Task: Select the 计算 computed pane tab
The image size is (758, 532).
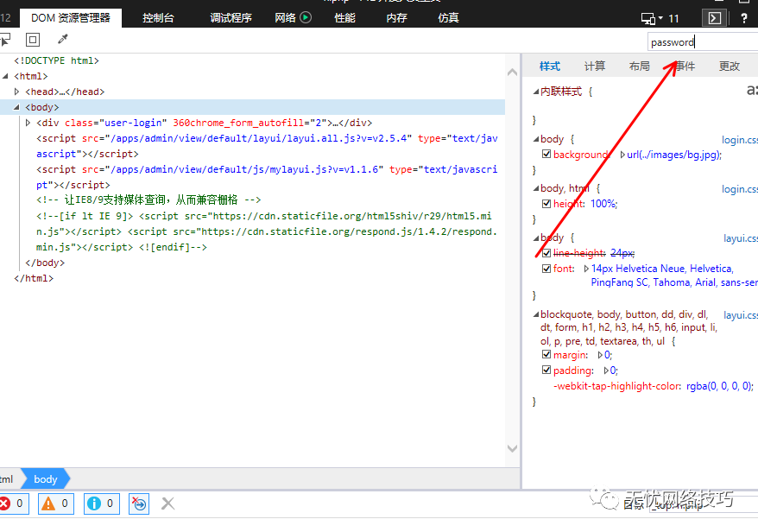Action: 594,66
